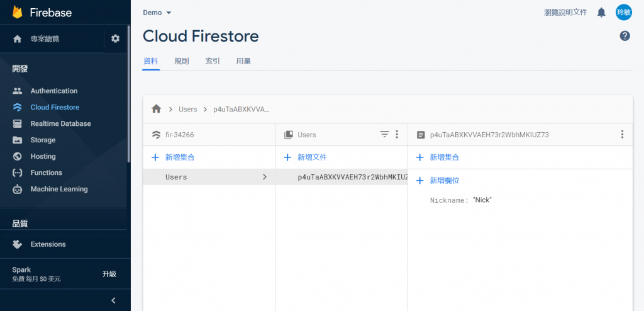Click plus icon for 新增集合 in document panel
Viewport: 644px width, 311px height.
click(419, 157)
